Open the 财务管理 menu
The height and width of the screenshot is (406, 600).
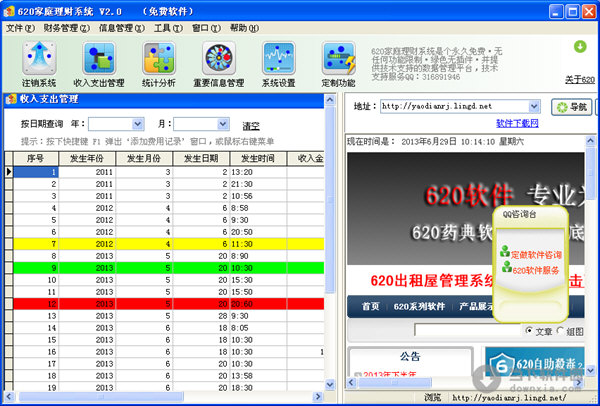click(67, 28)
